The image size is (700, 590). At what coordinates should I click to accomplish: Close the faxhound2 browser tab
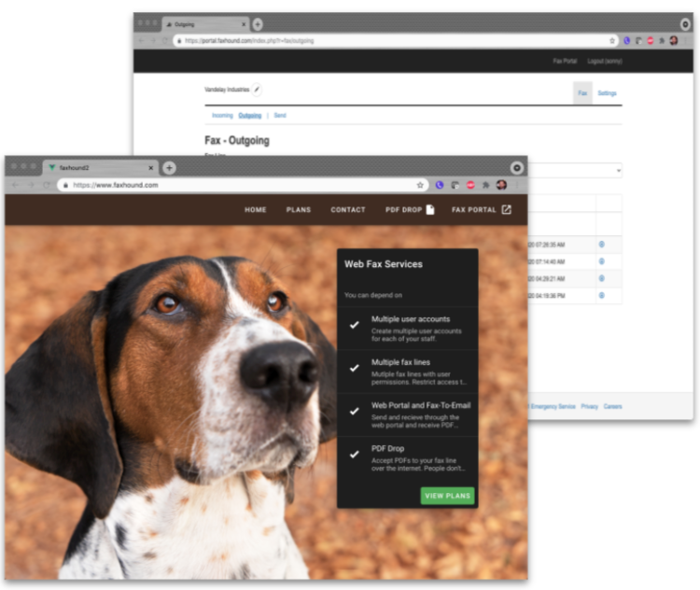(x=151, y=168)
